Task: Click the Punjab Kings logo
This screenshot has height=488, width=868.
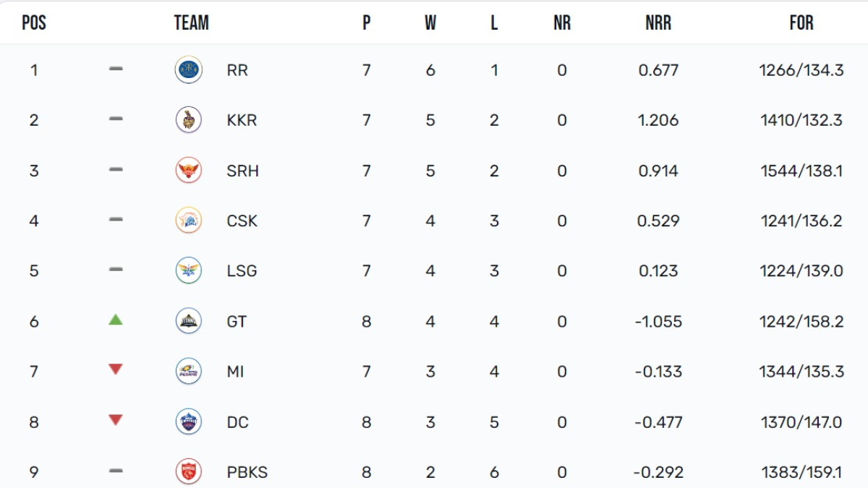Action: 188,471
